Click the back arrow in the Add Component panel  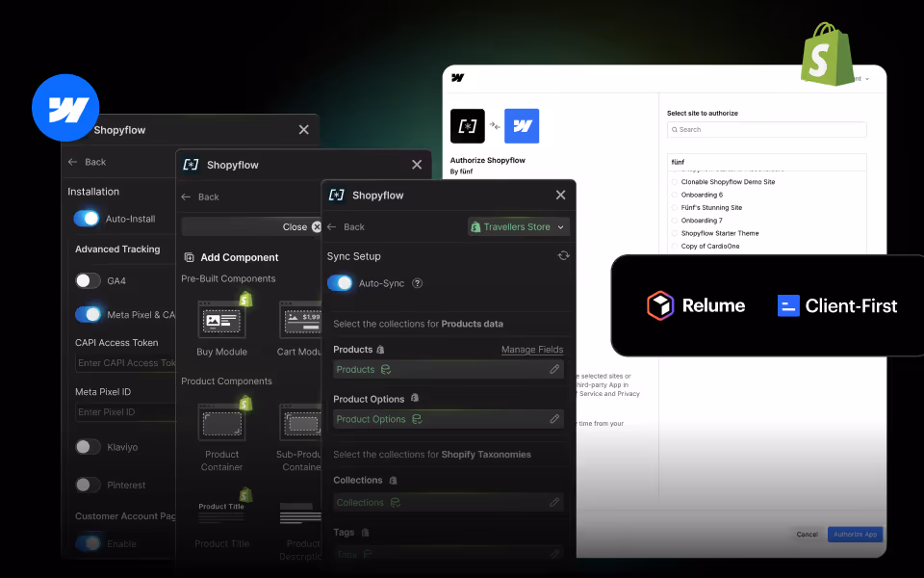[x=186, y=197]
